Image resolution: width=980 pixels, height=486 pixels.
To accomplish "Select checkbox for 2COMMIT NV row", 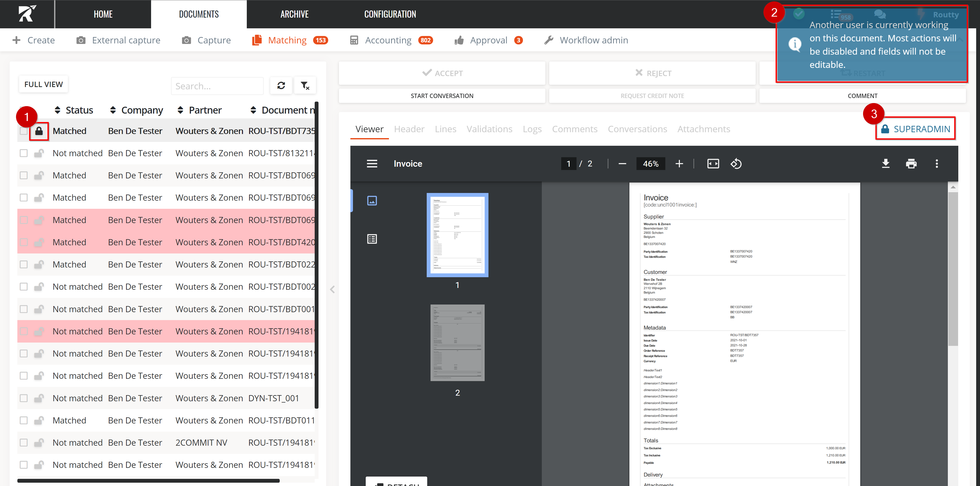I will [x=23, y=443].
